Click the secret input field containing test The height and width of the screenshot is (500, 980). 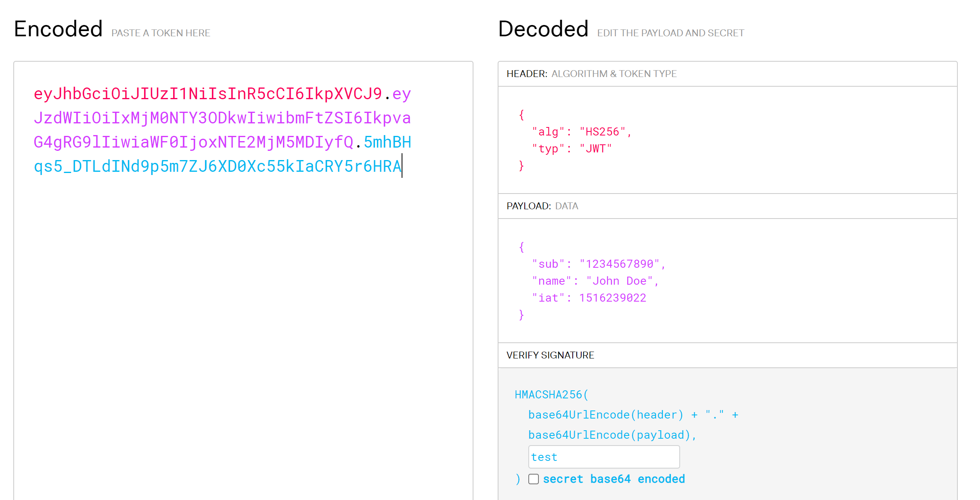(x=604, y=457)
